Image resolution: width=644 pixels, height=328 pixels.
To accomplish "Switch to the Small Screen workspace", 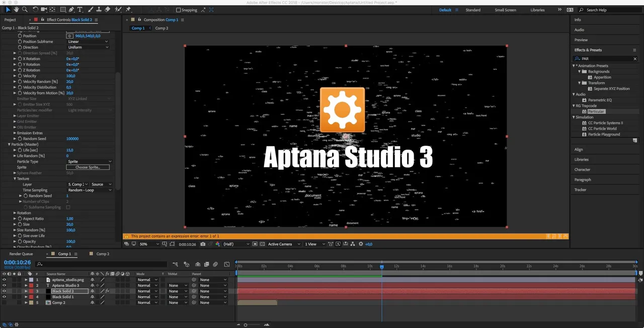I will coord(505,10).
